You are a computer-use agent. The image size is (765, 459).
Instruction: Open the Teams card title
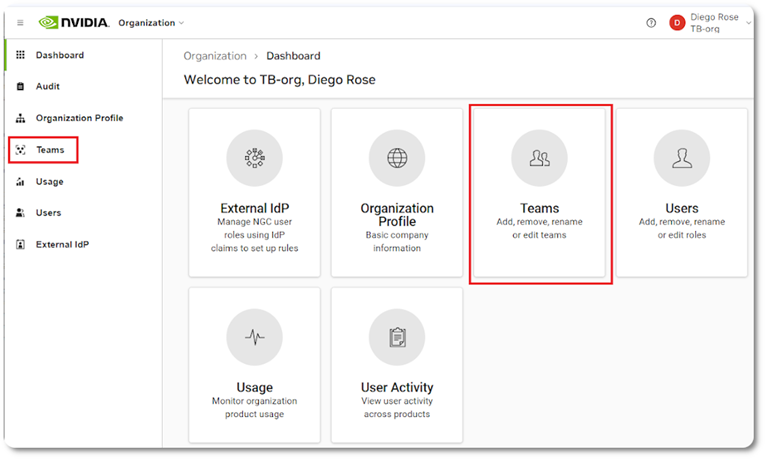pyautogui.click(x=539, y=208)
